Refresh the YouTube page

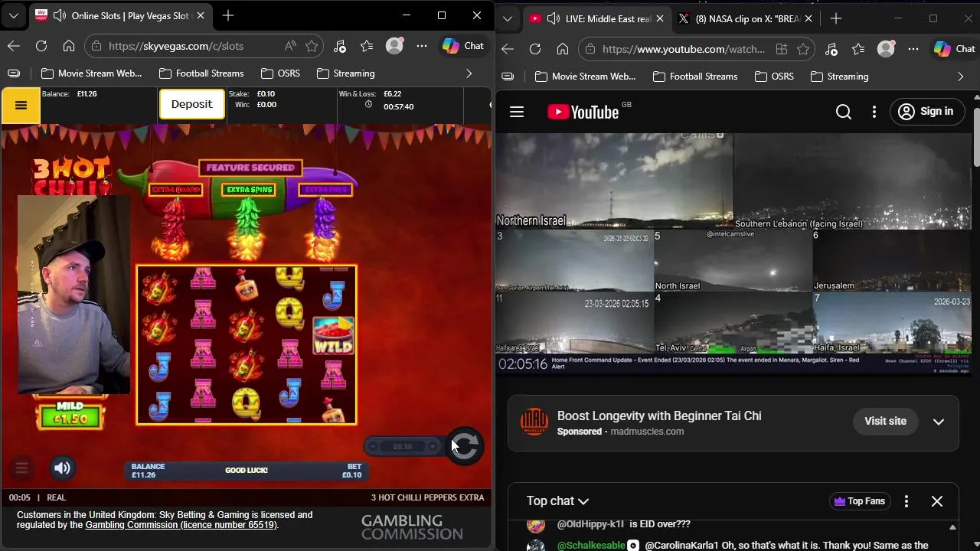[x=535, y=49]
